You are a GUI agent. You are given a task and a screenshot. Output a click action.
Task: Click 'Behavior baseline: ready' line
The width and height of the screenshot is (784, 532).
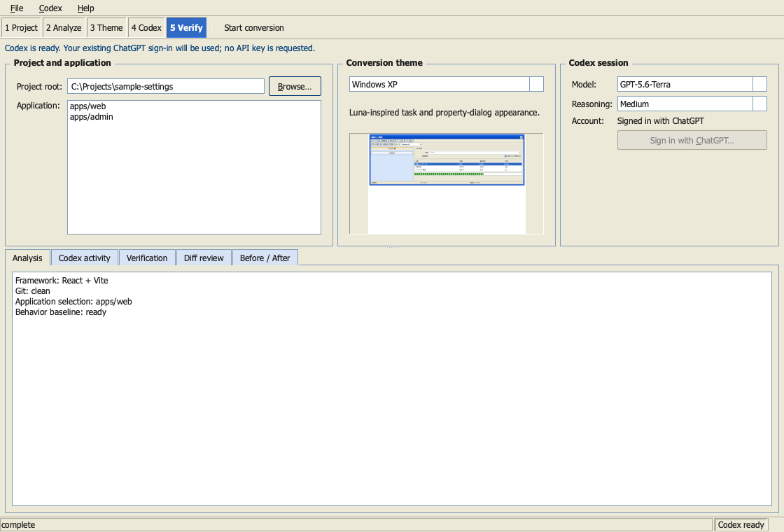pyautogui.click(x=60, y=312)
